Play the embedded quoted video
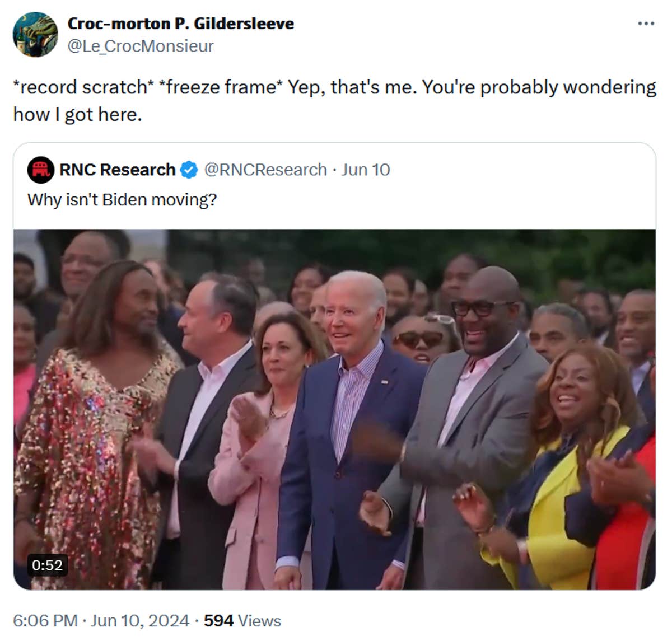The width and height of the screenshot is (672, 641). click(x=334, y=409)
